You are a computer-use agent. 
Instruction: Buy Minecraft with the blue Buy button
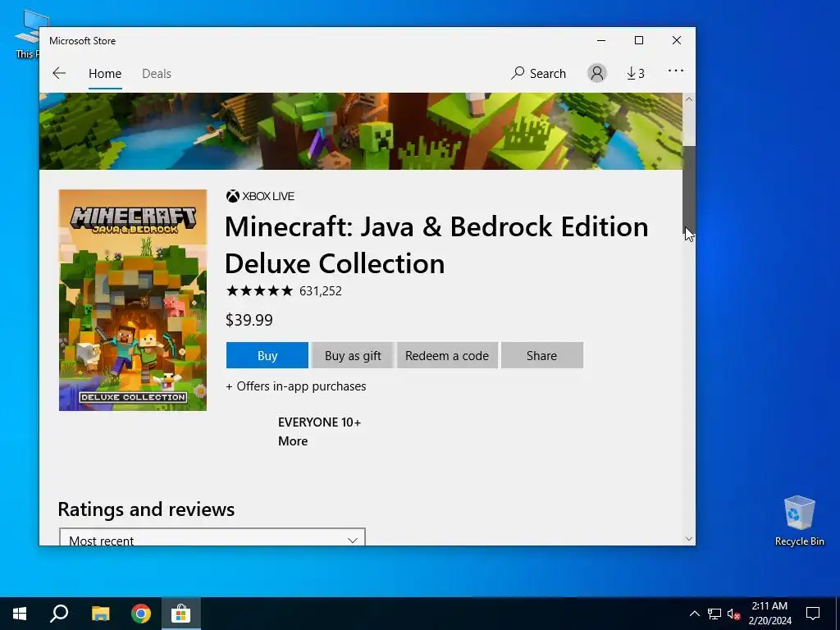[x=267, y=355]
